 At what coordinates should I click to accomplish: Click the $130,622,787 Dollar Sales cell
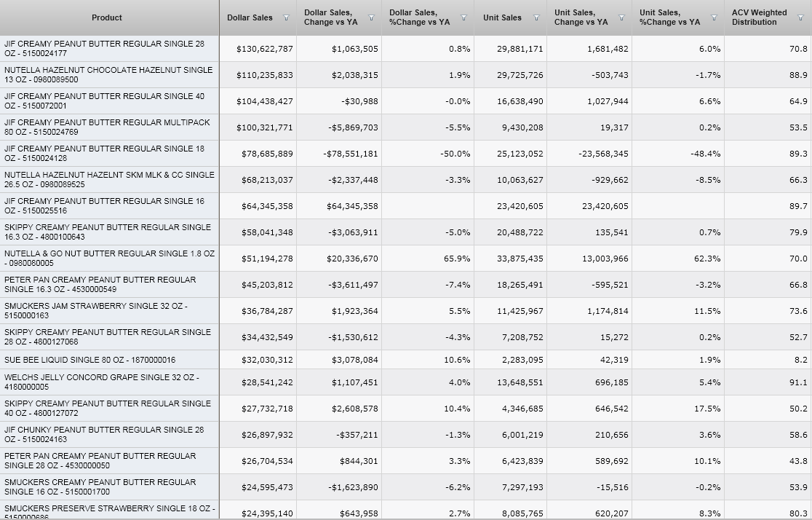(265, 49)
